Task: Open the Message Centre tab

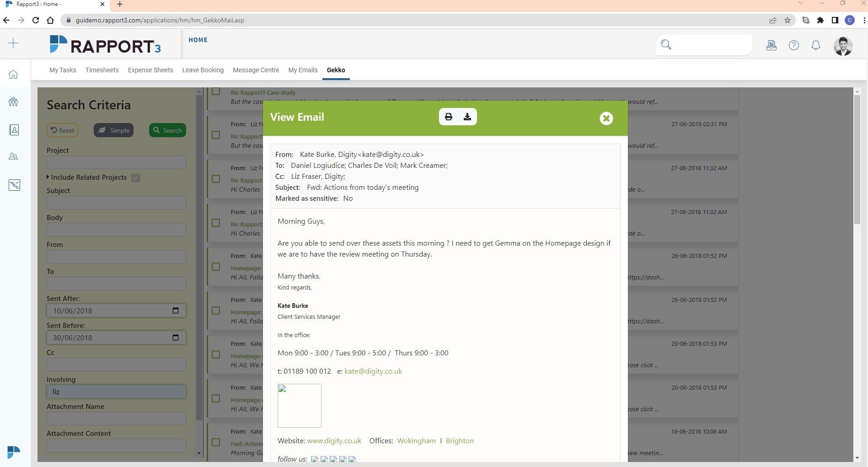Action: click(x=256, y=70)
